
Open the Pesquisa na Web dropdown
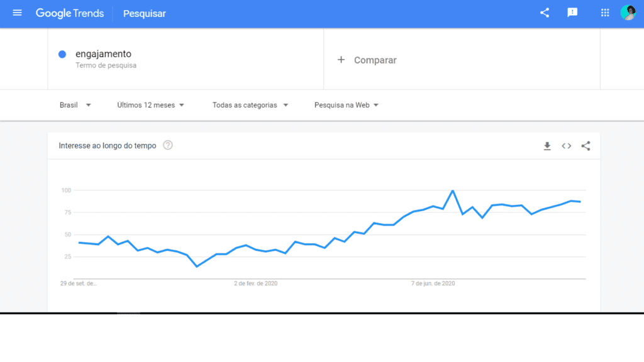coord(347,105)
